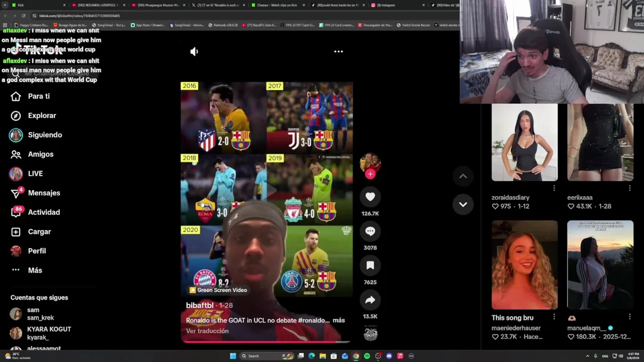Viewport: 644px width, 362px height.
Task: Open eeriixaaa video thumbnail
Action: (600, 142)
